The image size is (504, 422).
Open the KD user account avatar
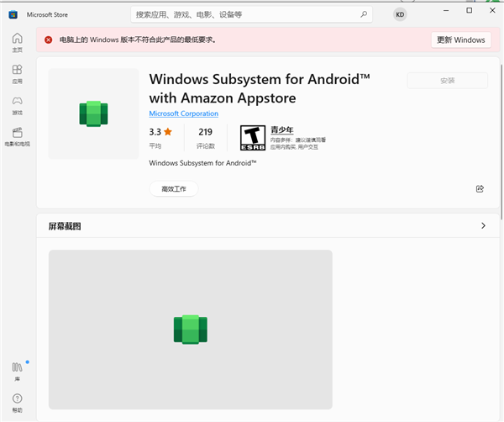[x=399, y=15]
